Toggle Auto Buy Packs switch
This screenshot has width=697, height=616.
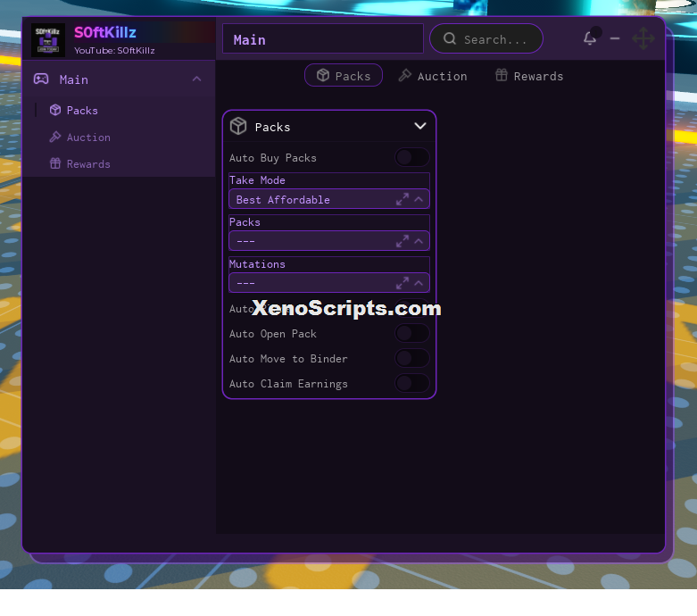(412, 157)
